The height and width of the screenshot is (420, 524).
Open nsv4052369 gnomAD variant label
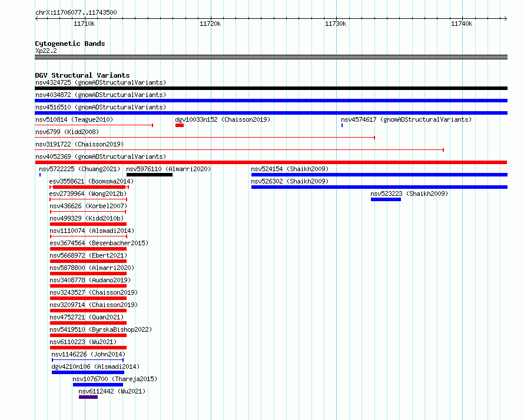click(x=101, y=156)
